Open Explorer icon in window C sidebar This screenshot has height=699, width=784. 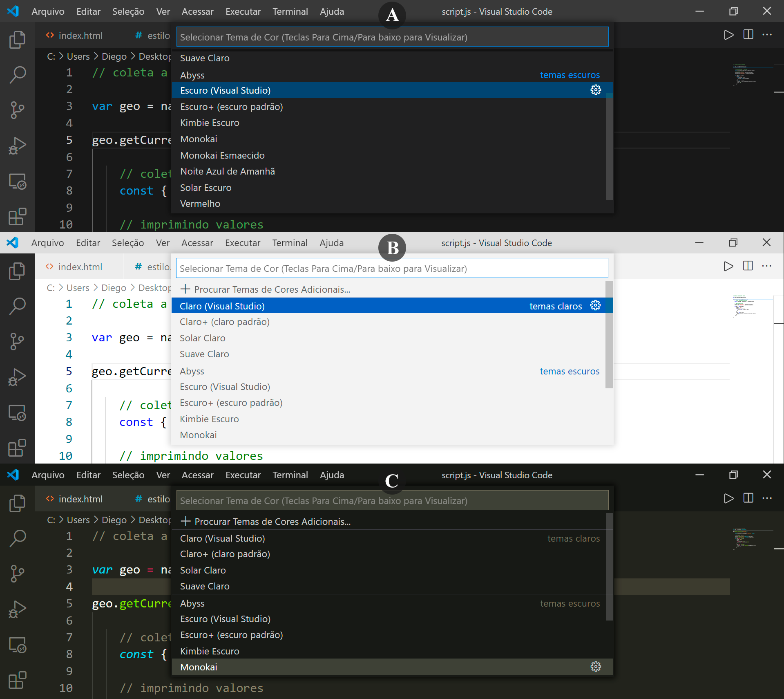[x=17, y=503]
